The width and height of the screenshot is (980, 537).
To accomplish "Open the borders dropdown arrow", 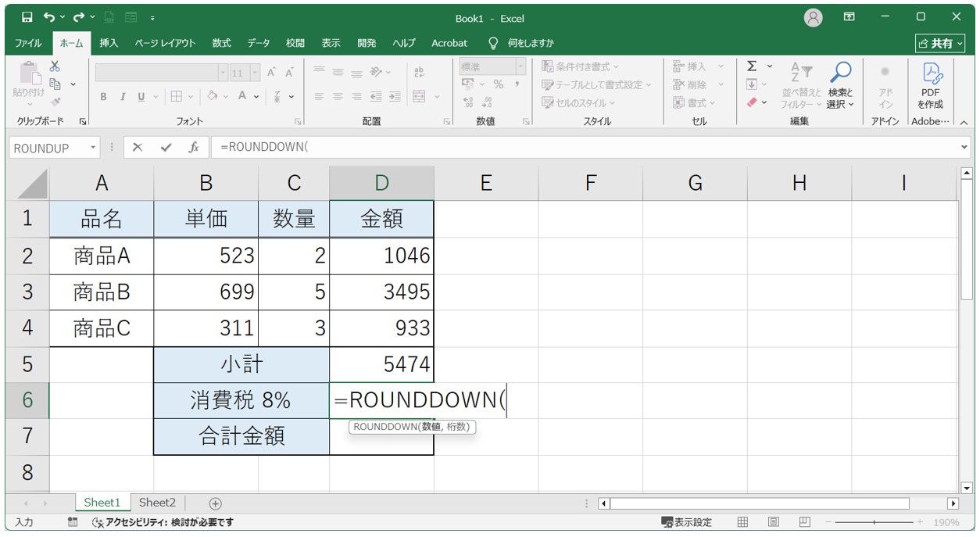I will 192,97.
